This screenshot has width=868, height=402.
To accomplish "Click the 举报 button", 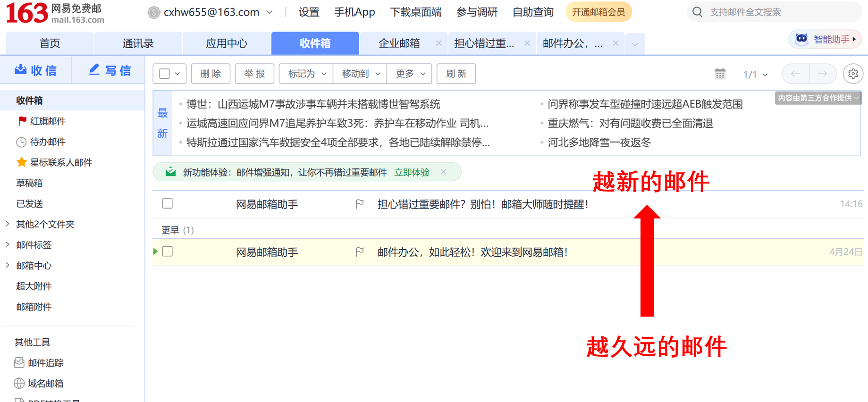I will [x=255, y=74].
